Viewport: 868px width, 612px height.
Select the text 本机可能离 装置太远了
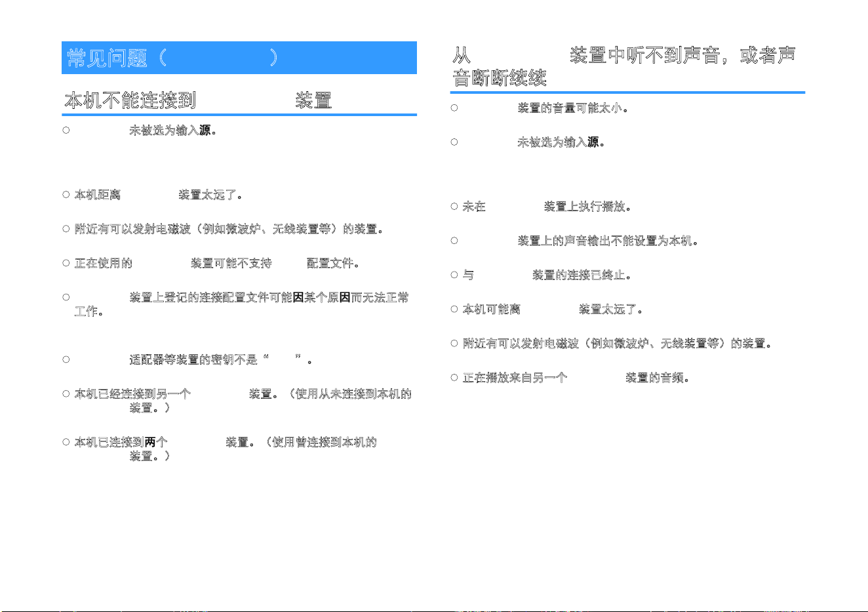point(553,309)
